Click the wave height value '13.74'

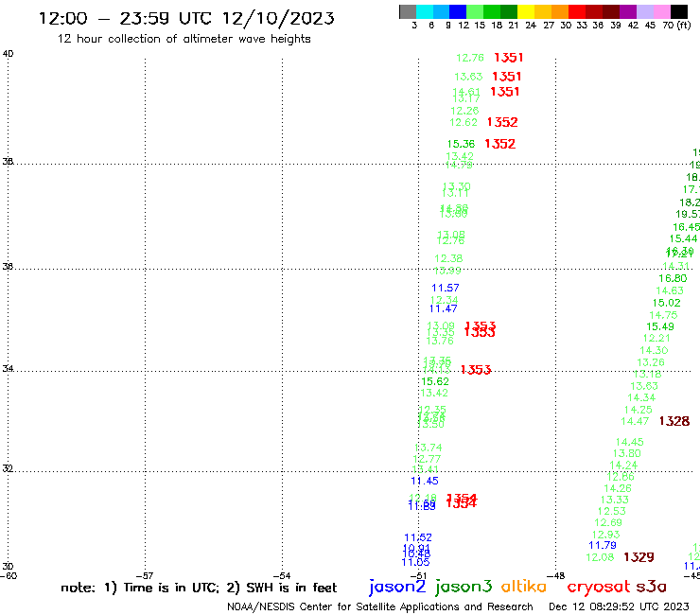pyautogui.click(x=429, y=448)
